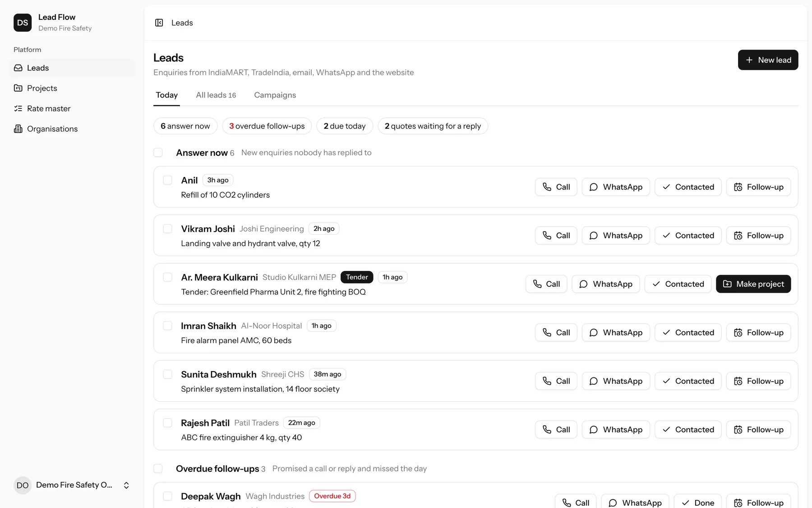Mark Sunita Deshmukh as Contacted
This screenshot has width=812, height=508.
(688, 381)
